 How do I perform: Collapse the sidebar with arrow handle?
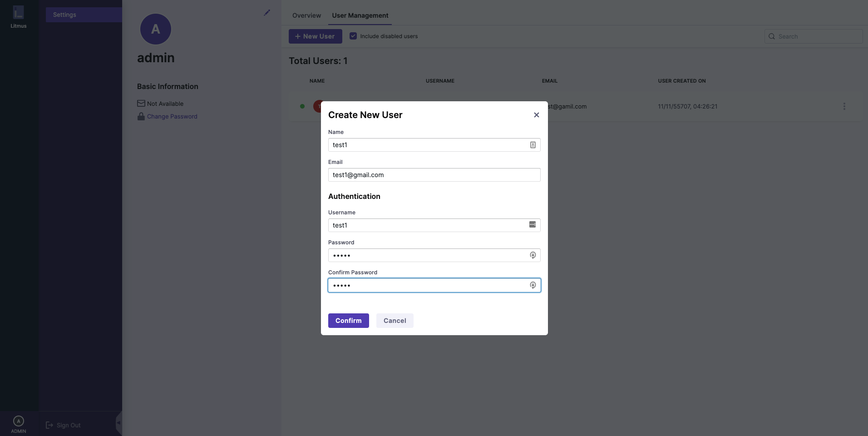pos(118,422)
